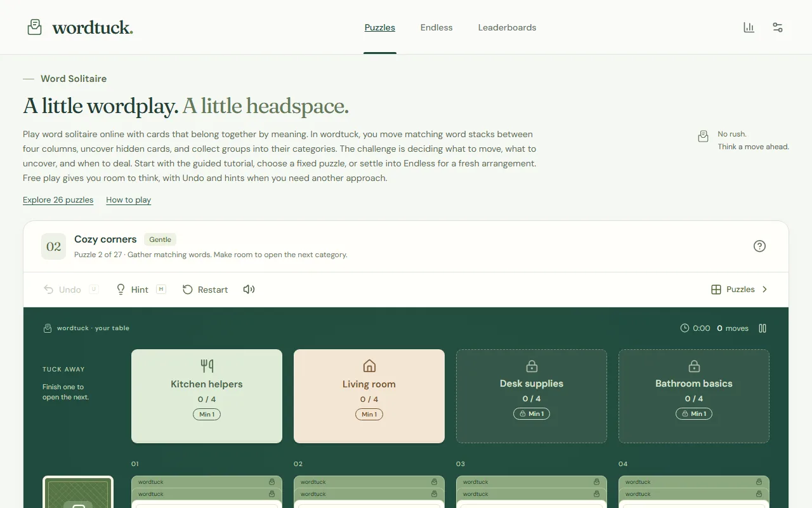
Task: Click the locked Bathroom basics category card
Action: 694,396
